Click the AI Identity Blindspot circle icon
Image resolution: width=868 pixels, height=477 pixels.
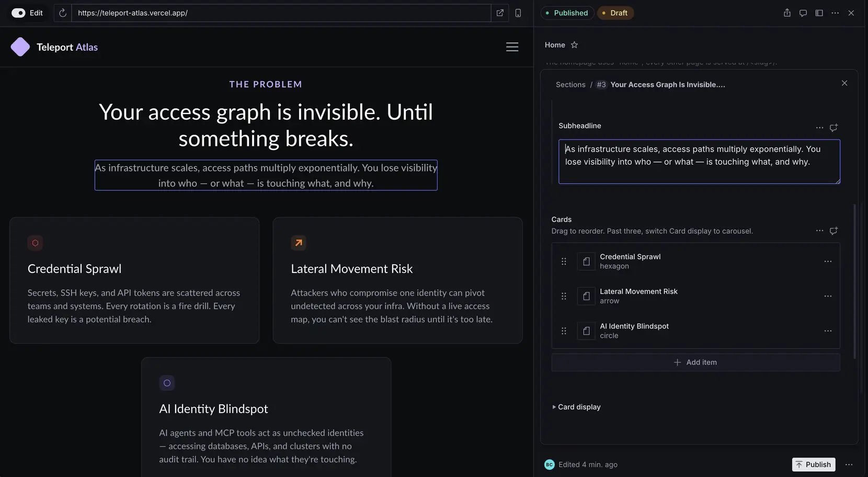click(x=167, y=383)
